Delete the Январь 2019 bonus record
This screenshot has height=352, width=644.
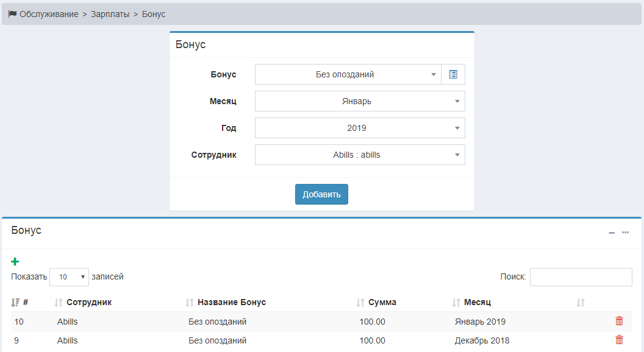click(x=619, y=322)
